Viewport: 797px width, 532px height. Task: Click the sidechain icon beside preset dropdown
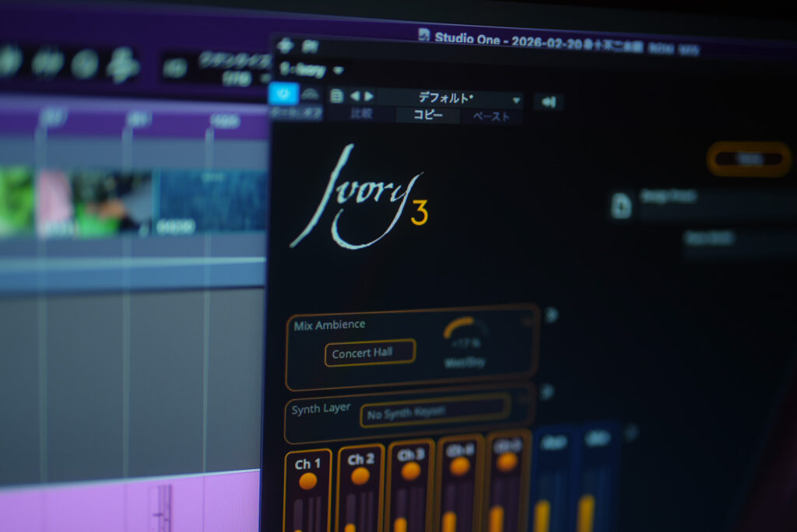[x=549, y=102]
